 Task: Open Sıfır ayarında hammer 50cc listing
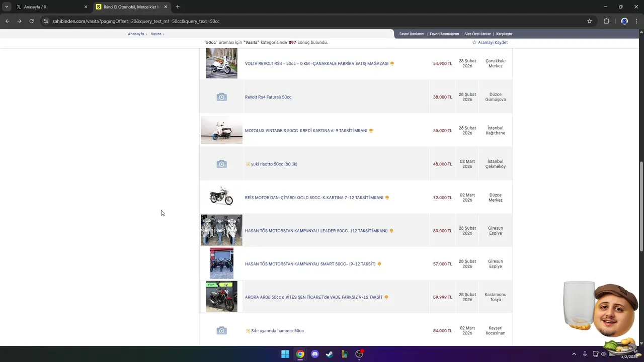tap(277, 331)
